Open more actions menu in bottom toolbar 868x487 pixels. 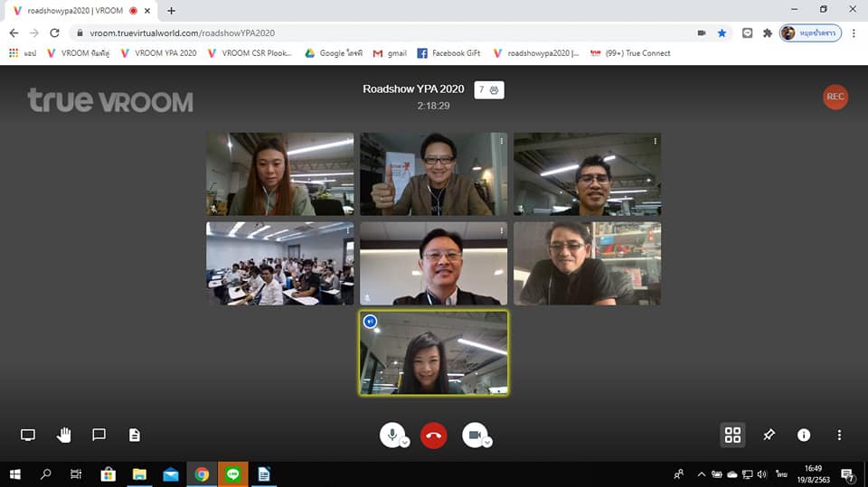(x=839, y=435)
